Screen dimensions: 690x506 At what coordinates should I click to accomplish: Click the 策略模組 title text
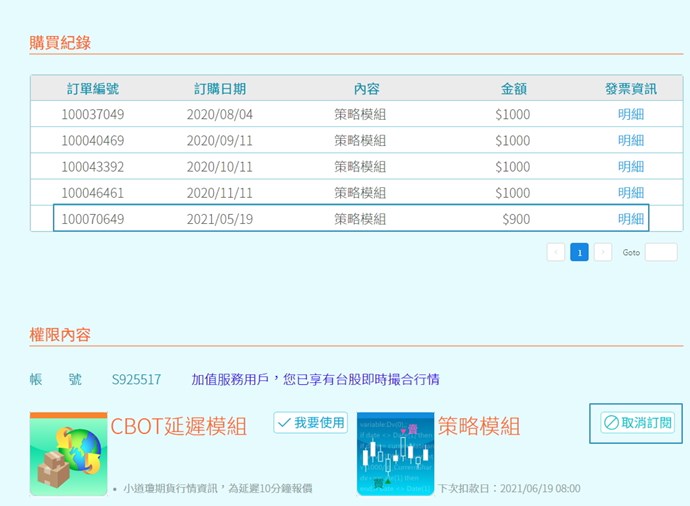click(478, 426)
